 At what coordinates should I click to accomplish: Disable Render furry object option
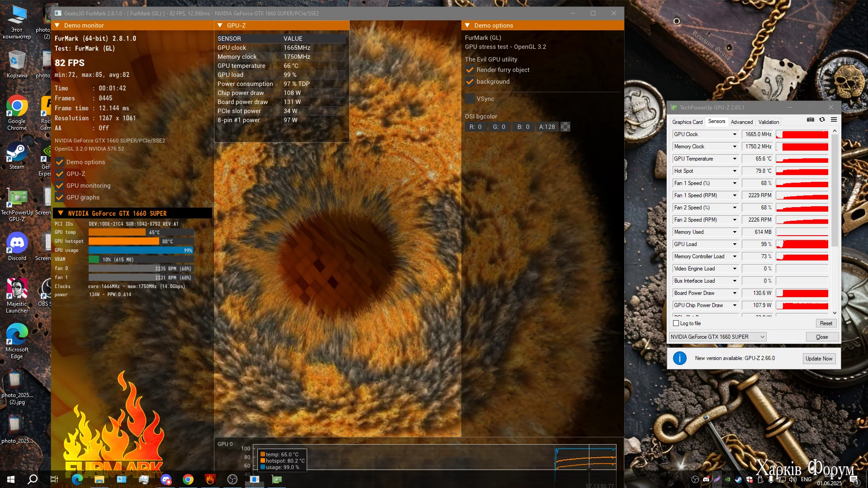pyautogui.click(x=470, y=70)
